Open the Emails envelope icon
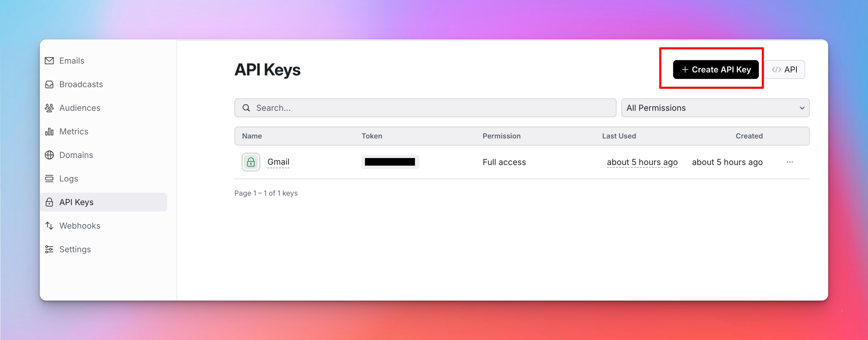This screenshot has height=340, width=868. (49, 61)
